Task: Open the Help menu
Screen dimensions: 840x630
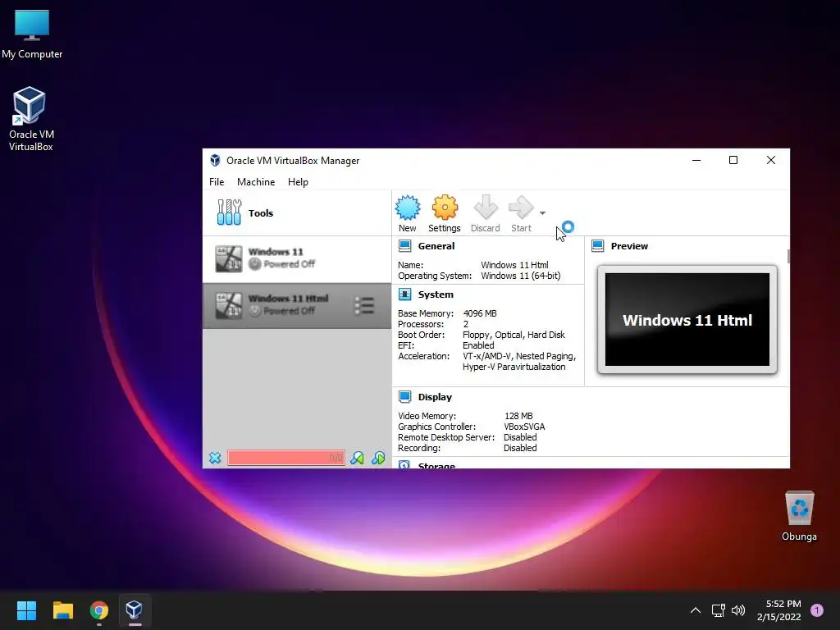Action: [298, 182]
